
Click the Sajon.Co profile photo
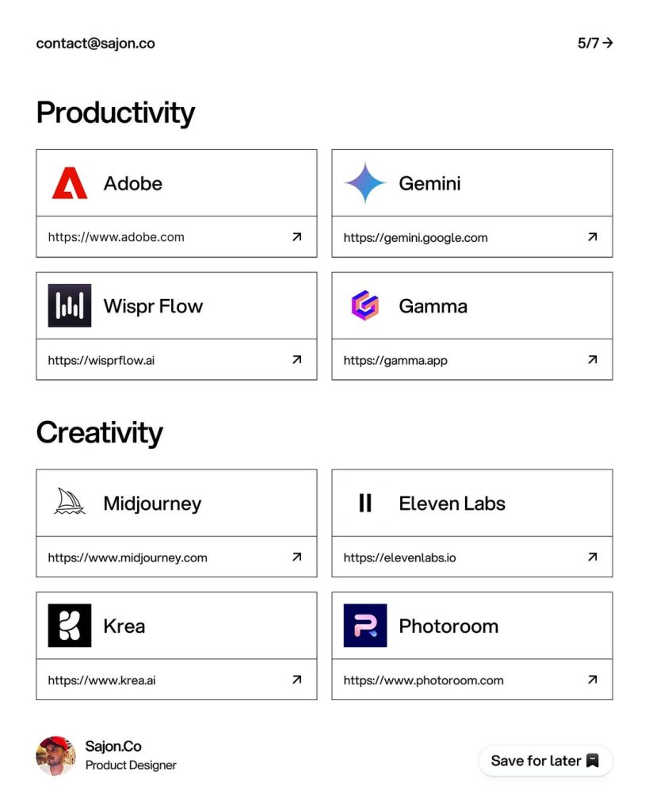(x=55, y=756)
